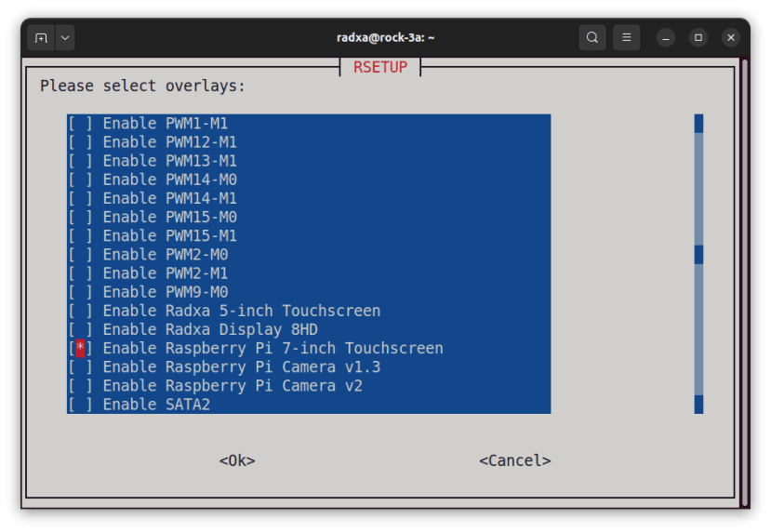Toggle Enable PWM1-M1 checkbox
Screen dimensions: 771x532
click(x=80, y=124)
